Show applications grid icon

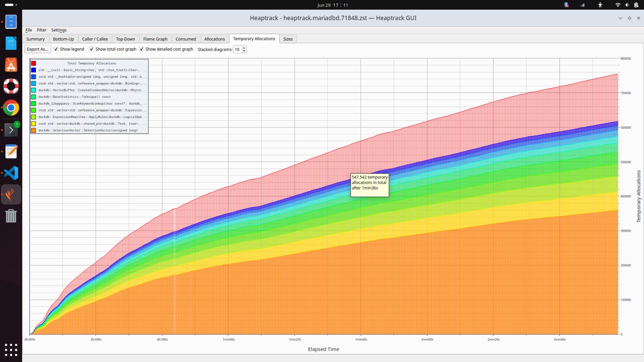coord(11,350)
